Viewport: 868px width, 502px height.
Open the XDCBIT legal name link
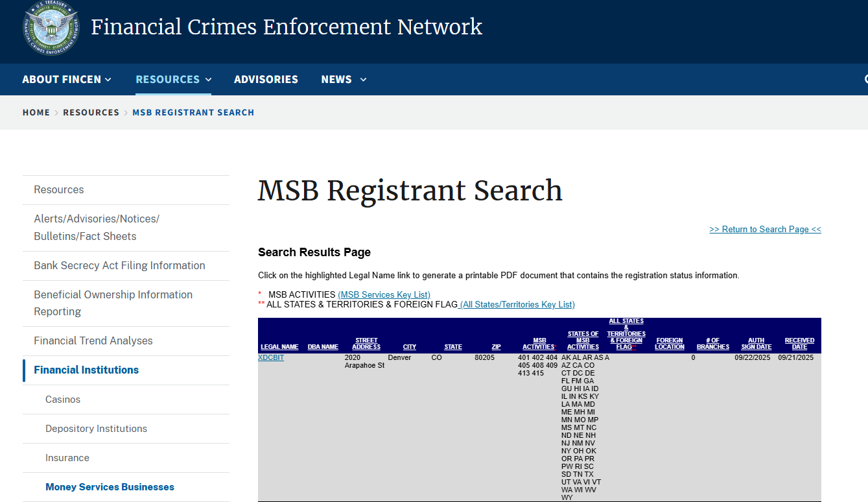[x=271, y=358]
